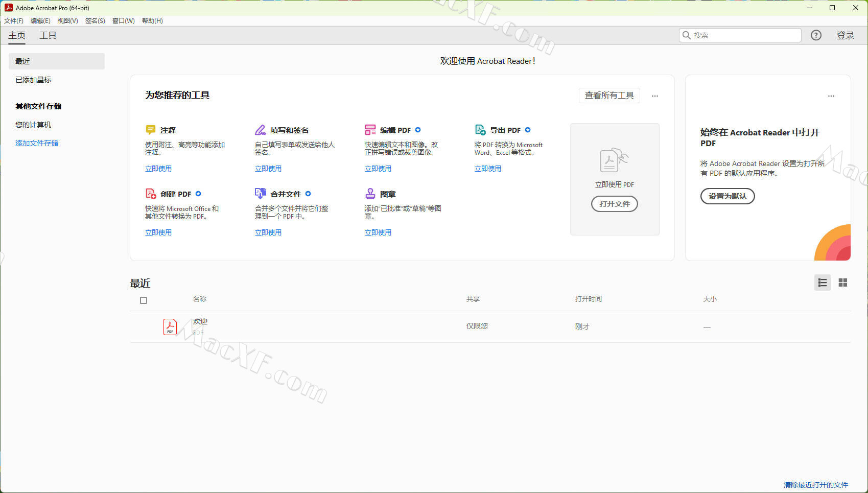Maximize the Acrobat window
The height and width of the screenshot is (493, 868).
pos(832,8)
